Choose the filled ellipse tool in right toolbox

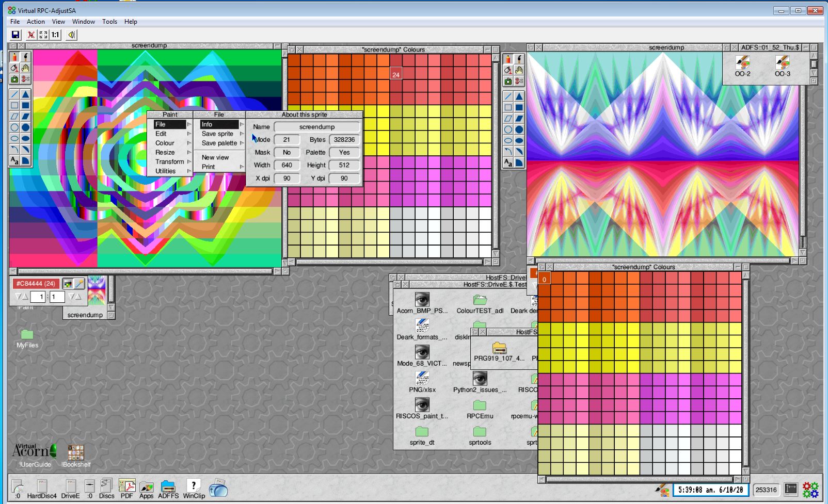point(519,140)
